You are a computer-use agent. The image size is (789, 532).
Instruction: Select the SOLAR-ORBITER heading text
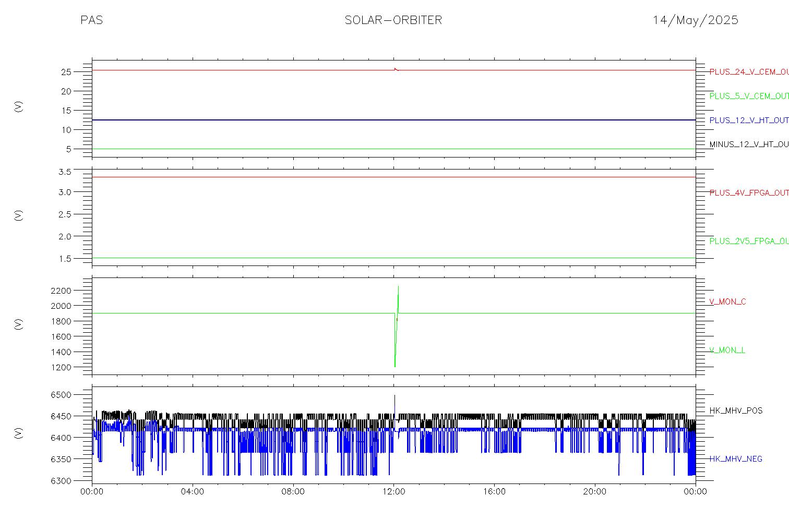click(x=393, y=20)
